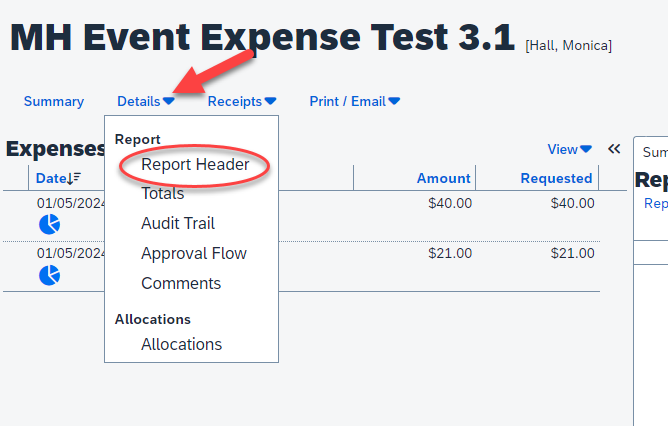Click the Date sort order icon
The image size is (668, 426).
click(74, 178)
